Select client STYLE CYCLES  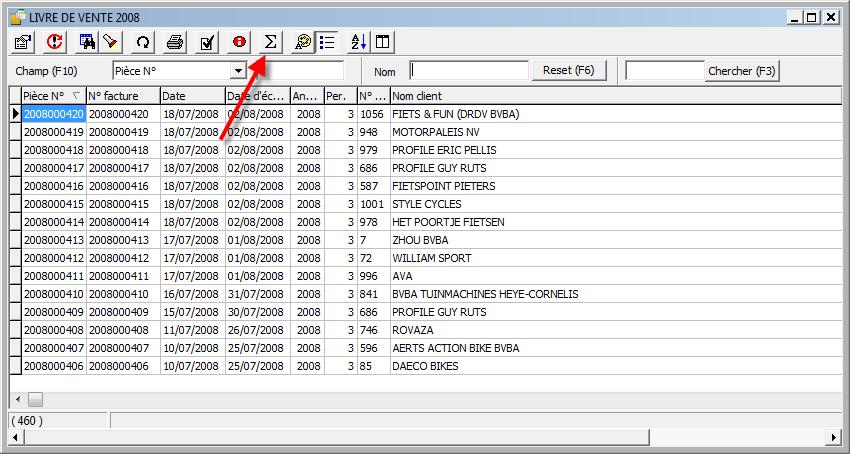pos(427,204)
